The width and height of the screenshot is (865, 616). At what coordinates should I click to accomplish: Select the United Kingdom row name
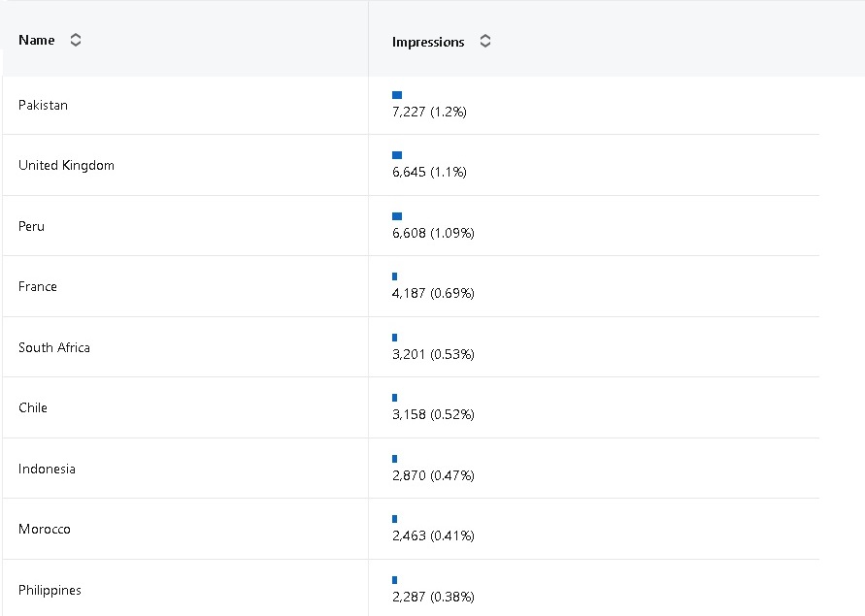click(66, 165)
